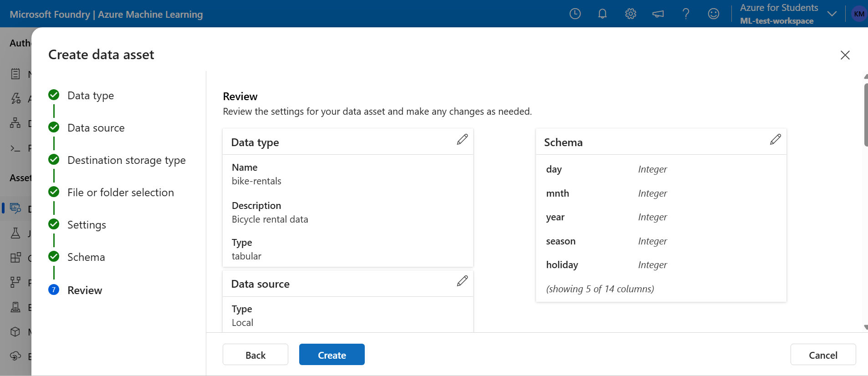Go to File or folder selection step
The image size is (868, 376).
pos(120,193)
